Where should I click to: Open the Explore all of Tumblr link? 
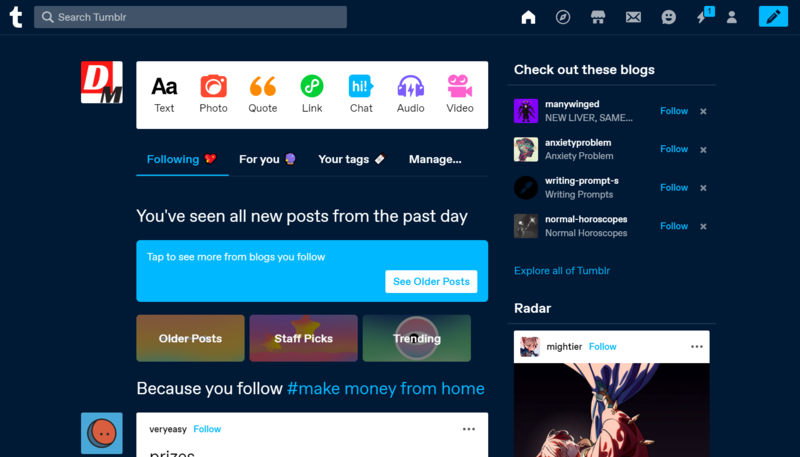point(562,271)
